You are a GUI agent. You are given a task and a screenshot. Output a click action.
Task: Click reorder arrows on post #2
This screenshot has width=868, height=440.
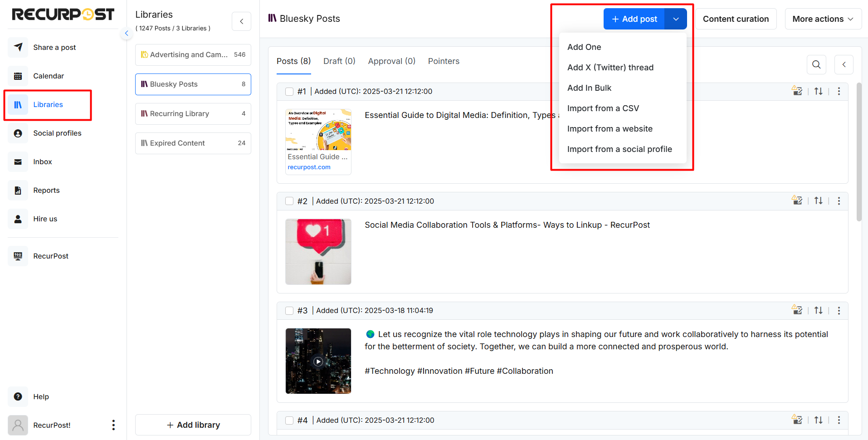click(818, 200)
